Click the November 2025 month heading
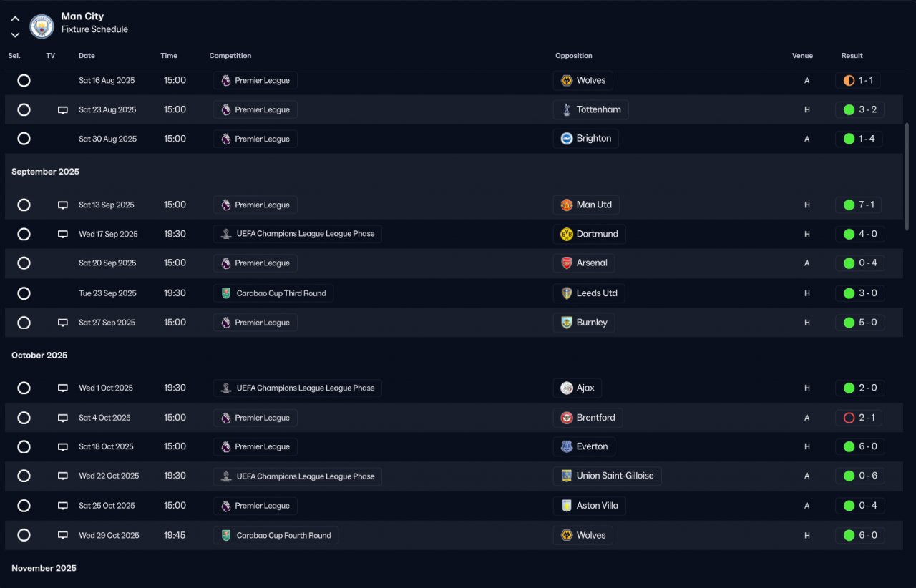Image resolution: width=916 pixels, height=588 pixels. [44, 568]
